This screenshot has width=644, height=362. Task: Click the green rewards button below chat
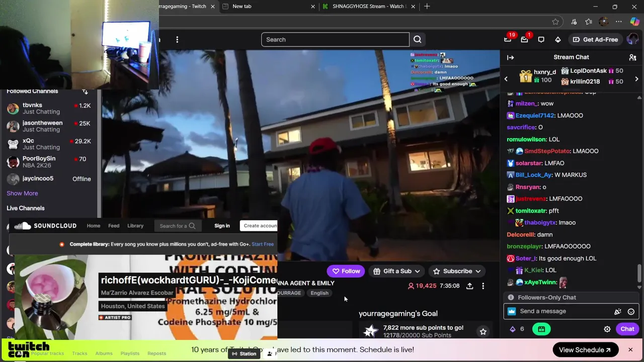point(541,329)
